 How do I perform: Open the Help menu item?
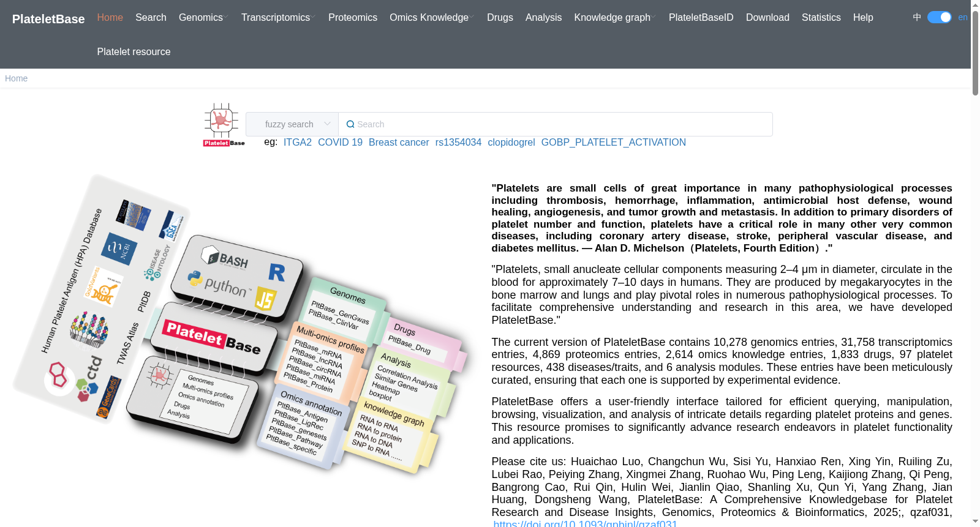pos(863,17)
